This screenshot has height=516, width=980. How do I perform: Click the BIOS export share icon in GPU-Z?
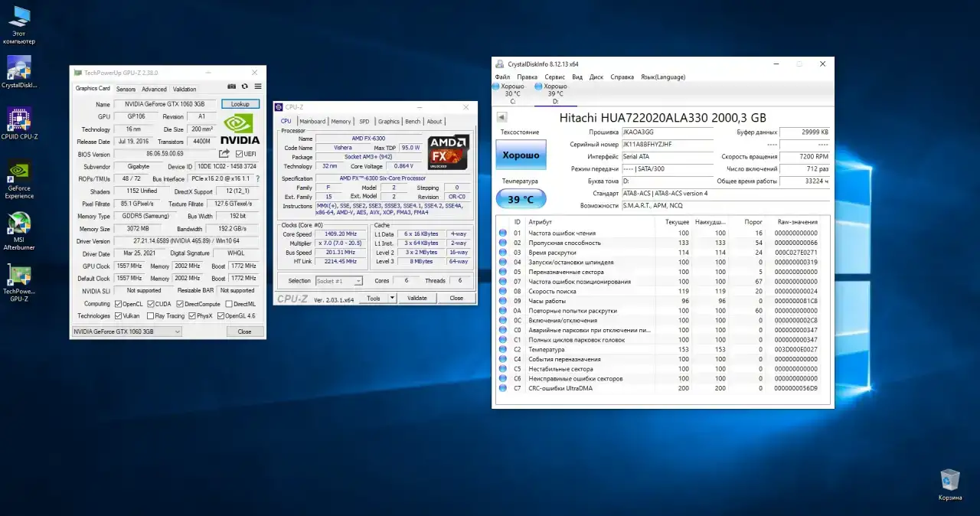(224, 154)
